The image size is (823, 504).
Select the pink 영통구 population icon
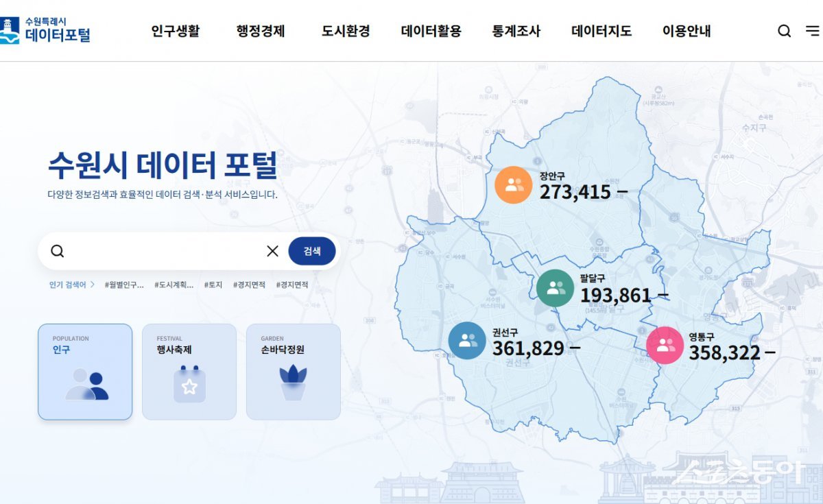665,345
